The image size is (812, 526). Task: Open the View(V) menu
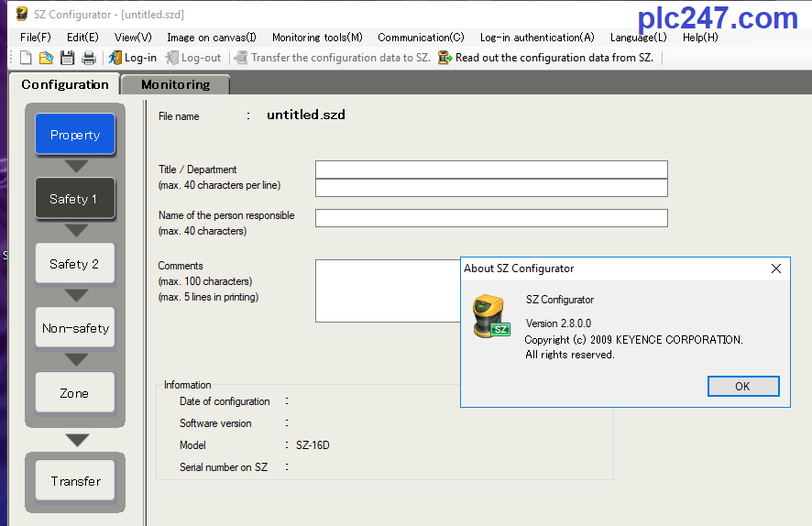(x=133, y=38)
